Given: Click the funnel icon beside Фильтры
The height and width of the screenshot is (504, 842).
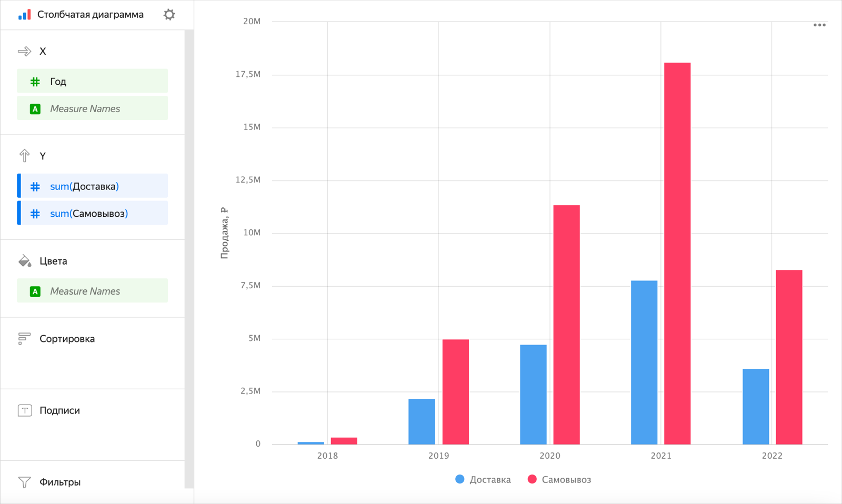Looking at the screenshot, I should [24, 481].
